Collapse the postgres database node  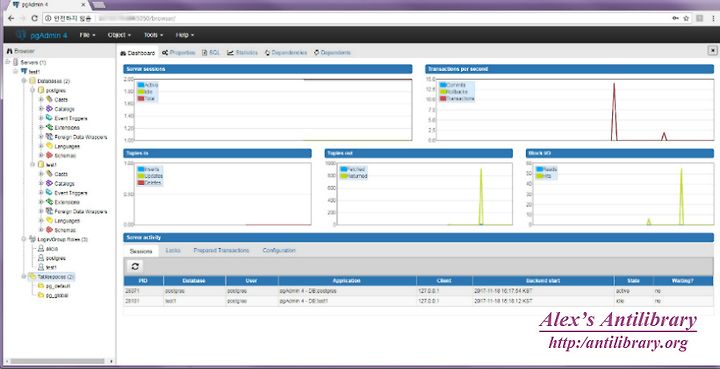point(33,90)
